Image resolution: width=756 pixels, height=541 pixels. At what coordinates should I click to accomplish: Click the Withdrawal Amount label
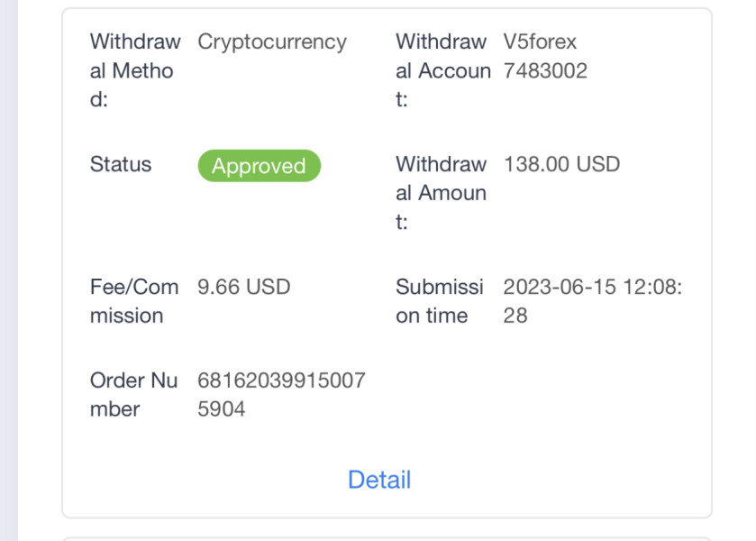pyautogui.click(x=441, y=193)
